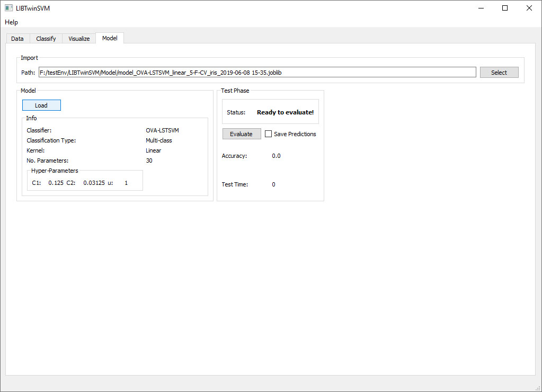Image resolution: width=542 pixels, height=392 pixels.
Task: Click the C2 value '0.03125'
Action: pyautogui.click(x=94, y=183)
